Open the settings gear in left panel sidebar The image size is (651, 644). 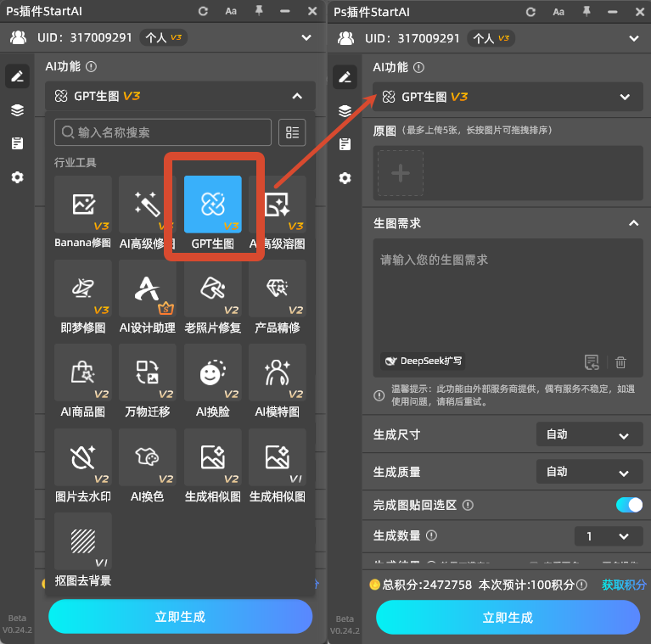click(17, 177)
